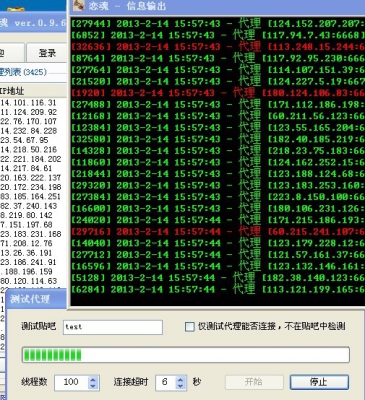Click the 停止 button
Screen dimensions: 365x400
(319, 382)
